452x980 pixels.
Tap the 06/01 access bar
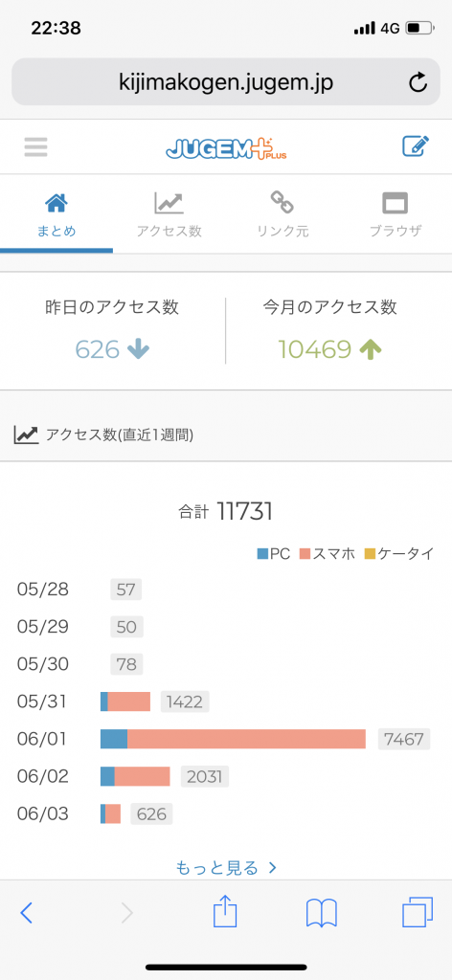coord(233,739)
